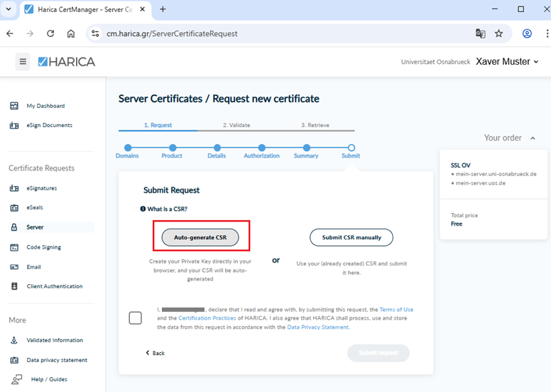
Task: Collapse the Your order panel
Action: [x=533, y=138]
